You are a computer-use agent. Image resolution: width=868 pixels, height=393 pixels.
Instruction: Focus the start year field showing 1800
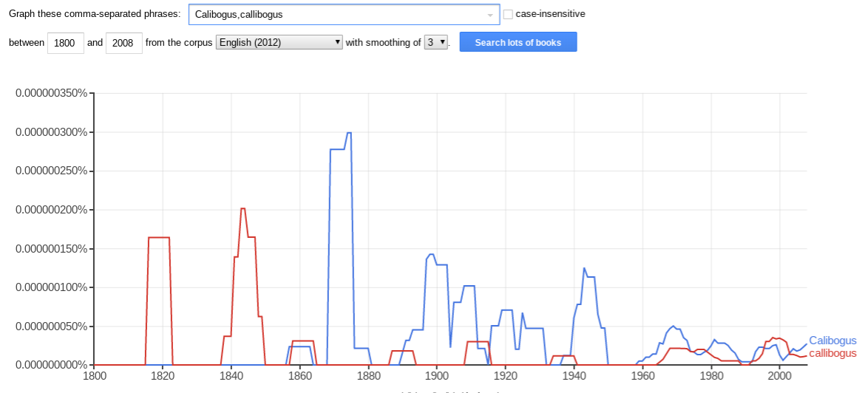pyautogui.click(x=66, y=43)
